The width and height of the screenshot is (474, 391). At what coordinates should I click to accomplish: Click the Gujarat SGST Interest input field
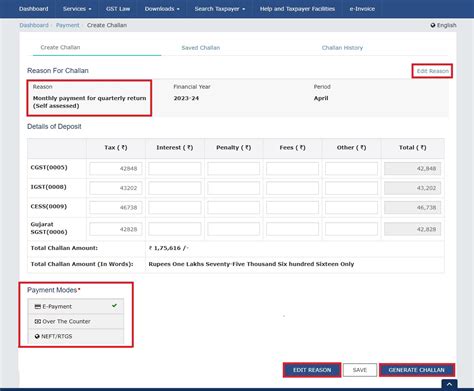pos(175,229)
